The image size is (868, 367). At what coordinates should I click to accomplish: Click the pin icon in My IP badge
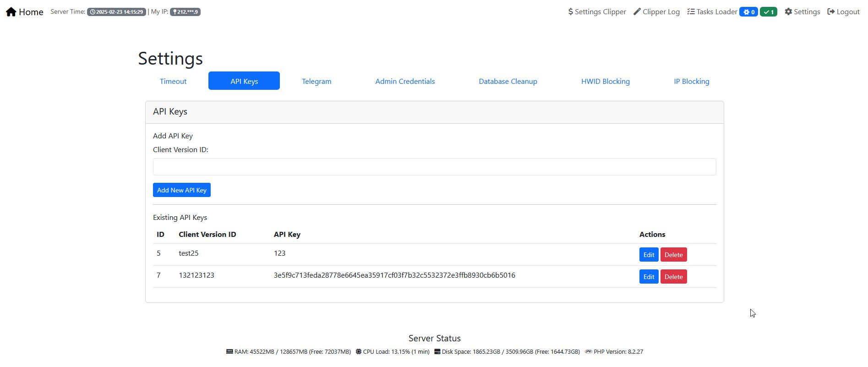[x=175, y=12]
